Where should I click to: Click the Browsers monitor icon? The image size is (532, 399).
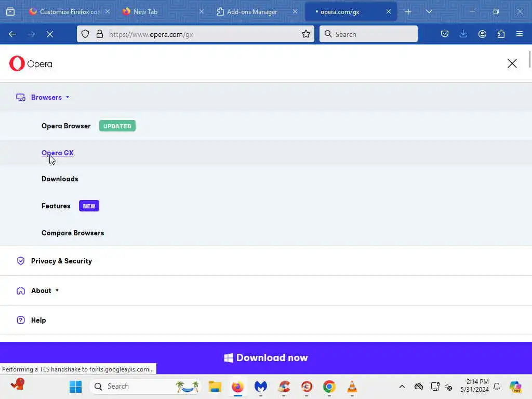21,97
